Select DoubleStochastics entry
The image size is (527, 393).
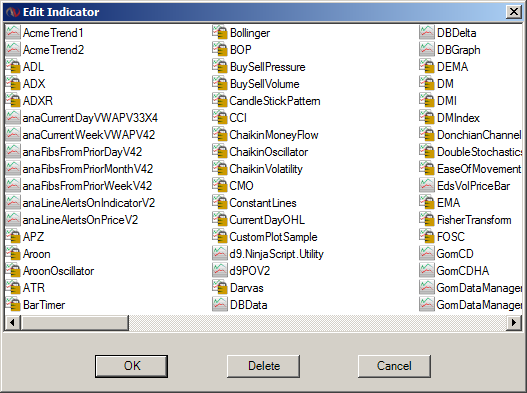(479, 152)
